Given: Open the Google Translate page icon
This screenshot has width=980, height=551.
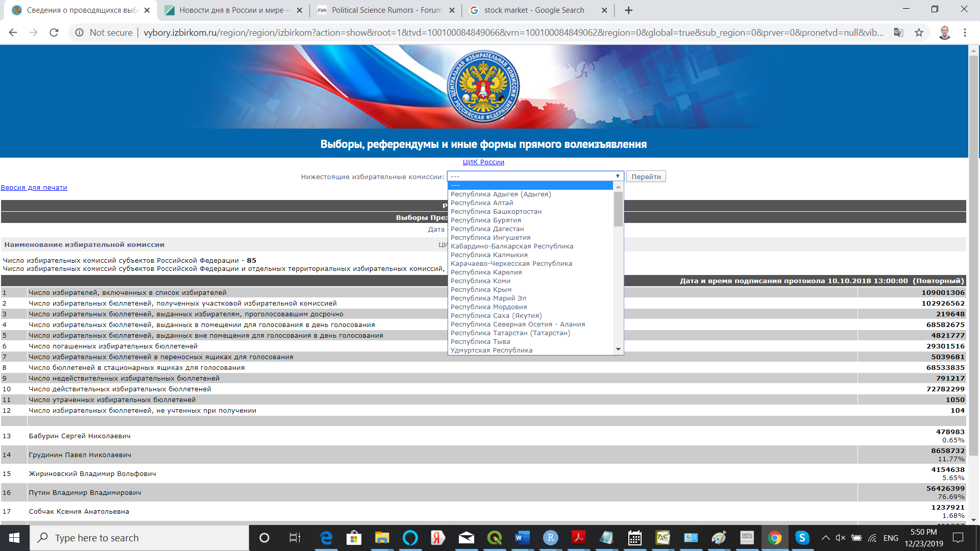Looking at the screenshot, I should (x=898, y=33).
